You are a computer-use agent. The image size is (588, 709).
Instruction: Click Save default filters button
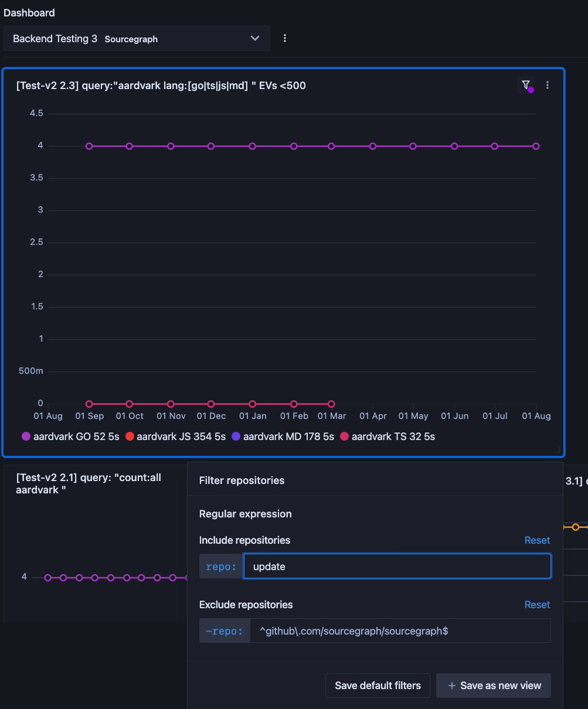tap(378, 686)
